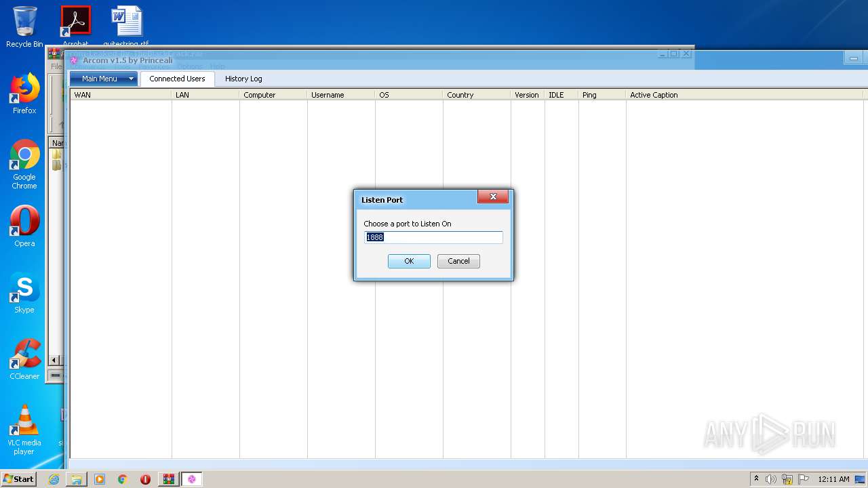Open the Main Menu dropdown
Image resolution: width=868 pixels, height=488 pixels.
104,79
